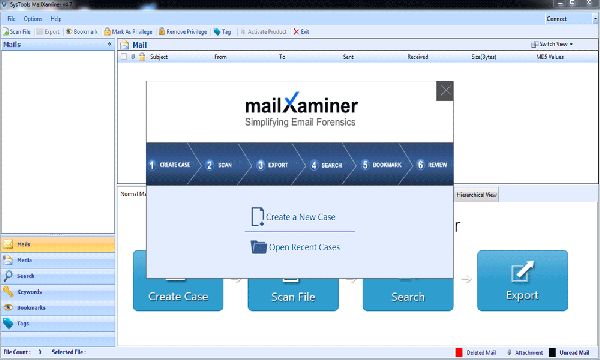The image size is (600, 360).
Task: Click the Tag toolbar icon
Action: point(217,32)
